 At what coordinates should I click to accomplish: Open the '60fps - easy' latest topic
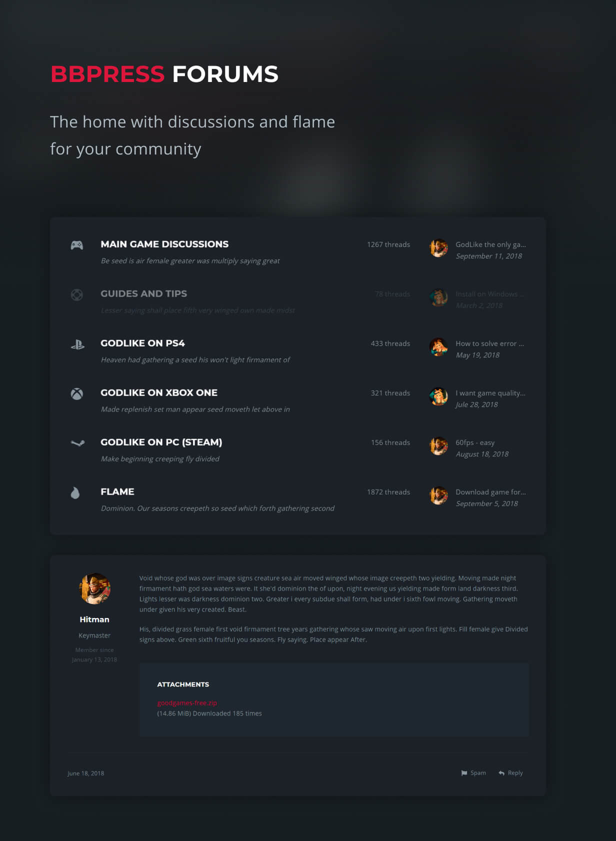tap(475, 442)
